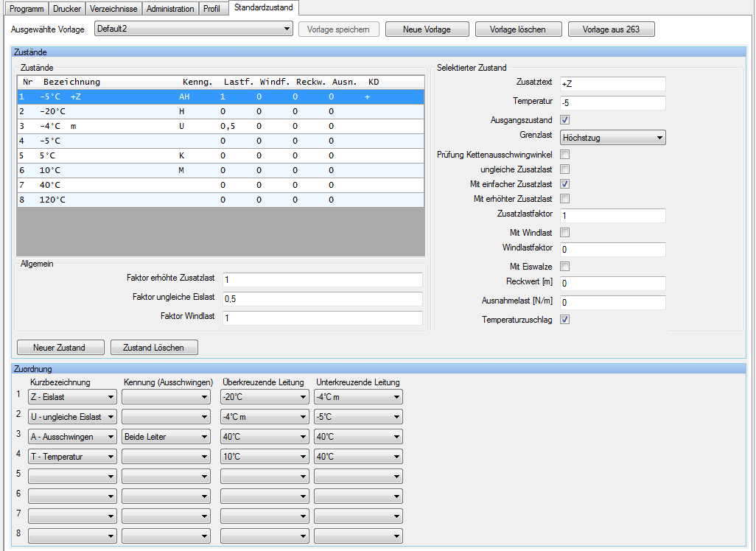Click the Zusatztext input field

pos(612,84)
